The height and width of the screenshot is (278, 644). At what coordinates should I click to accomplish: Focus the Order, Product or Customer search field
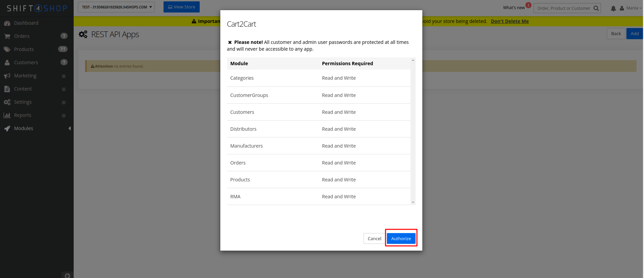click(x=564, y=8)
